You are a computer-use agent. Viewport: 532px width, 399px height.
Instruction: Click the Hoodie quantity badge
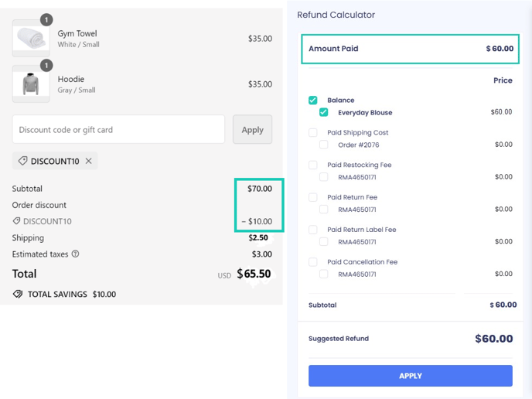point(46,65)
